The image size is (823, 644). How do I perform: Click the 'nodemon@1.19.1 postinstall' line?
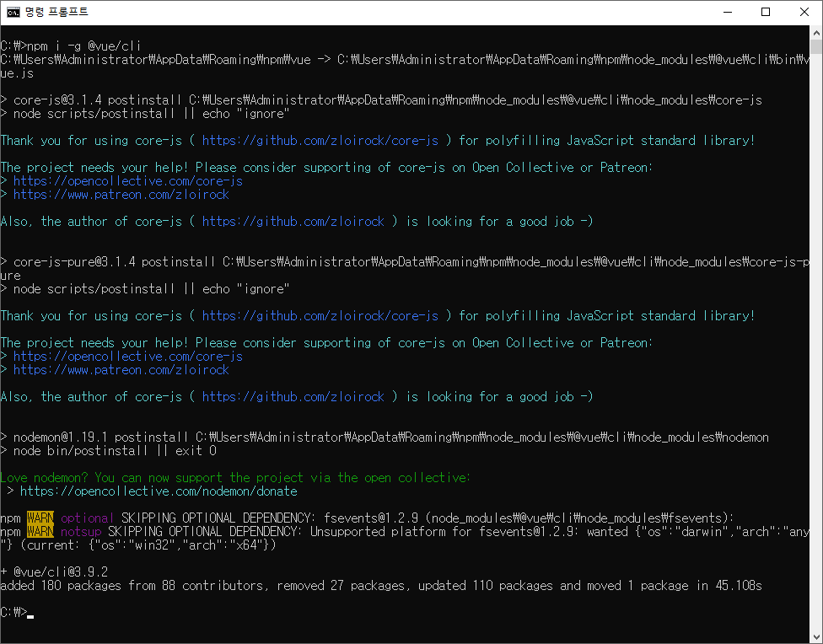[x=385, y=437]
